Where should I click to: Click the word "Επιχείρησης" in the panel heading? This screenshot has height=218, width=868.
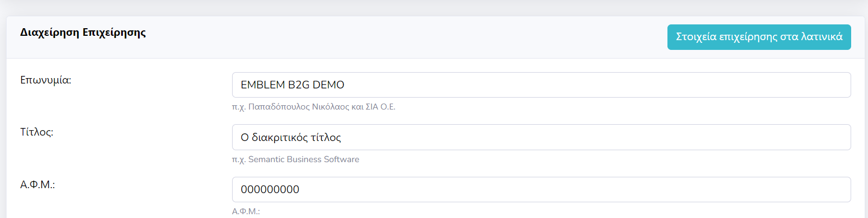pyautogui.click(x=114, y=33)
